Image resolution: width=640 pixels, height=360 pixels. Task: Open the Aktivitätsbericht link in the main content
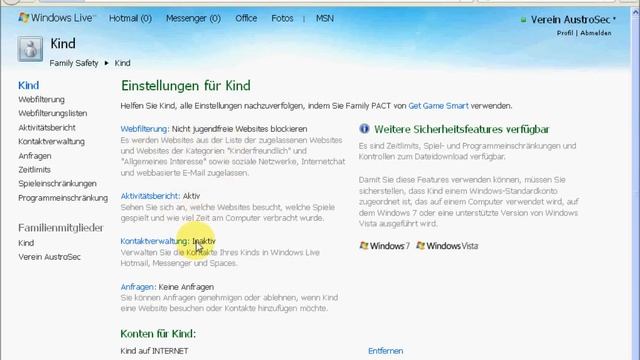149,196
